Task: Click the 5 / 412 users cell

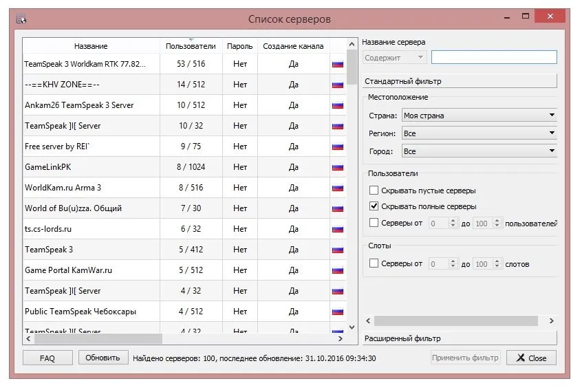Action: click(x=191, y=250)
